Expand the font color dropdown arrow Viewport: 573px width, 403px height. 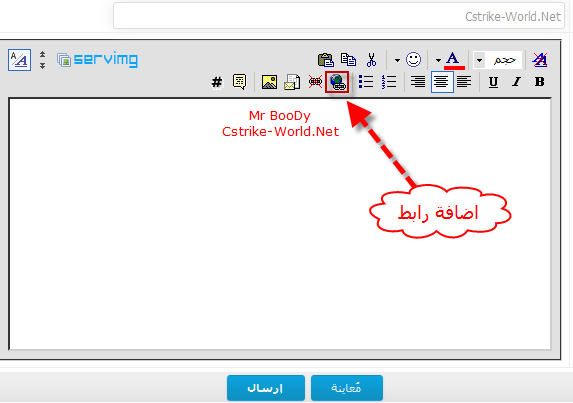point(438,60)
